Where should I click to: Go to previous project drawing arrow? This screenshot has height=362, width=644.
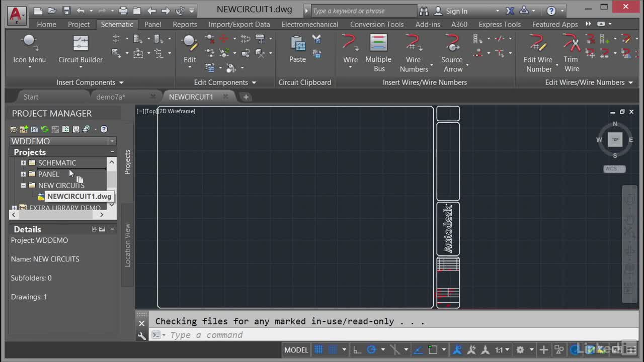click(151, 11)
